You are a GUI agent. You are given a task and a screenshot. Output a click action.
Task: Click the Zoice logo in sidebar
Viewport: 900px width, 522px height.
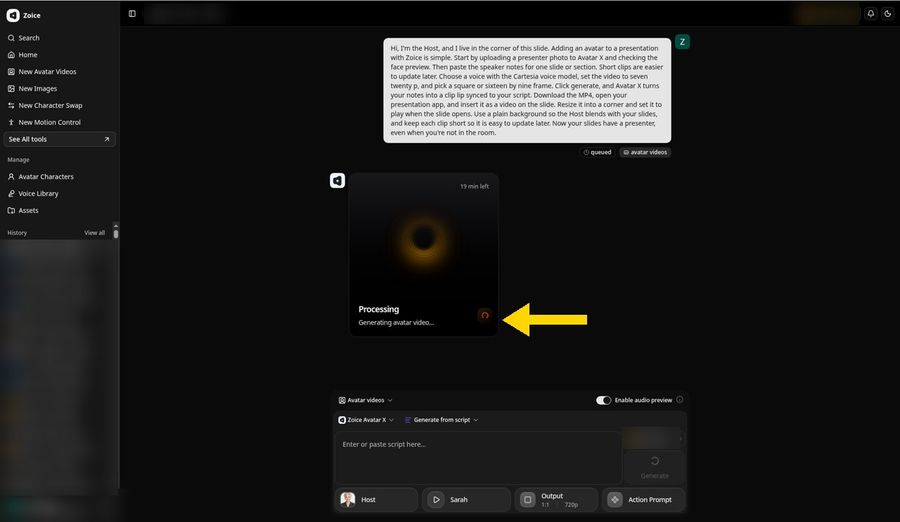pos(13,16)
